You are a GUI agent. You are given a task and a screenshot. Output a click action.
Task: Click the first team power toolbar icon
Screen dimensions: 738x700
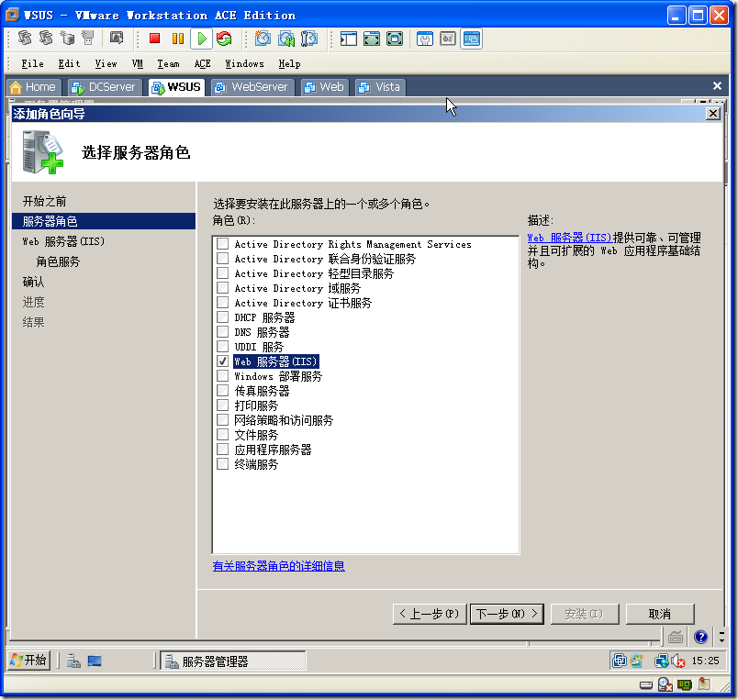(x=25, y=38)
